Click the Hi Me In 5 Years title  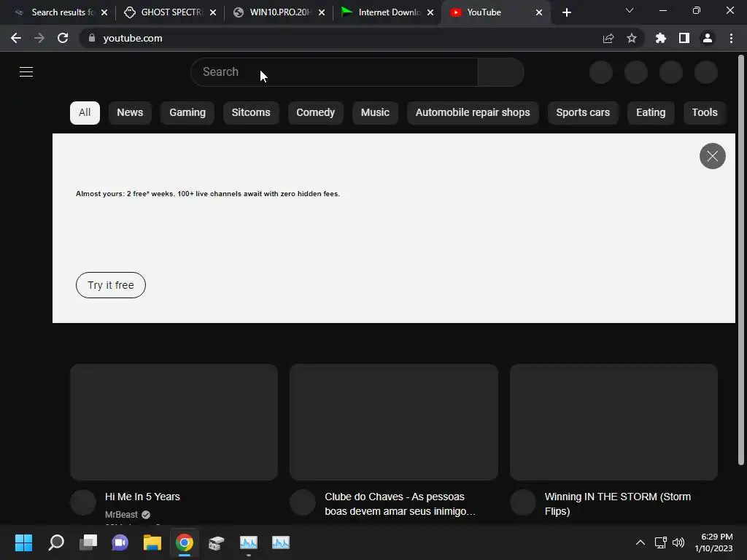[142, 497]
